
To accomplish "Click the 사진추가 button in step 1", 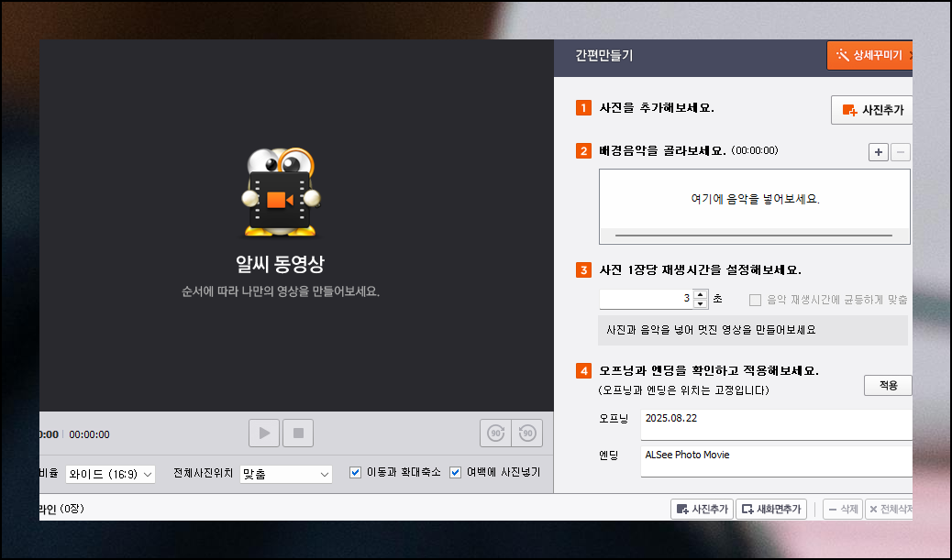I will 872,110.
